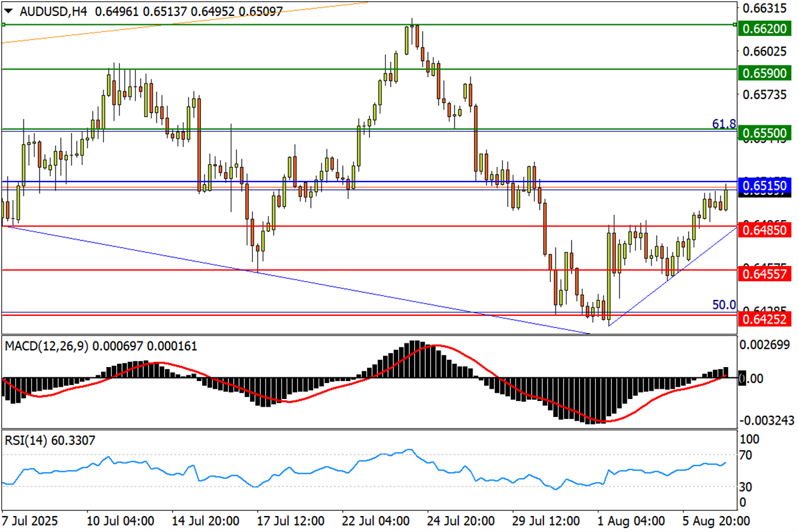
Task: Click the 1 Aug 04:00 time label
Action: (630, 520)
